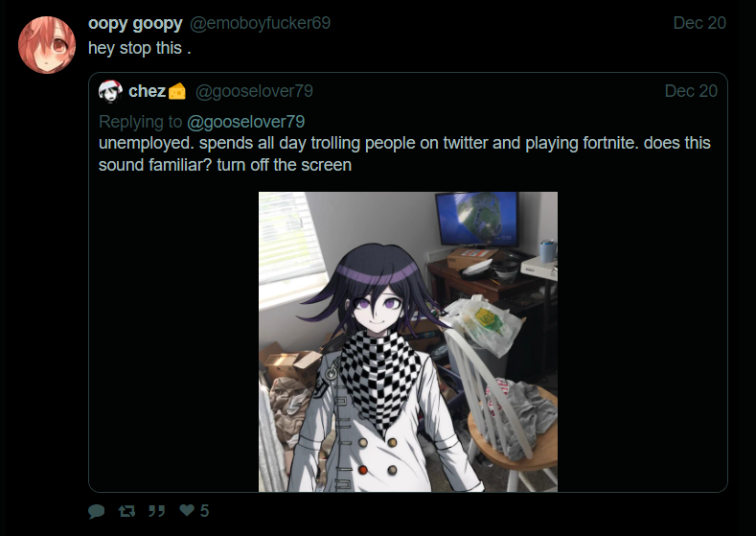The image size is (756, 536).
Task: Click @gooselover79 handle next to chez
Action: pyautogui.click(x=254, y=91)
